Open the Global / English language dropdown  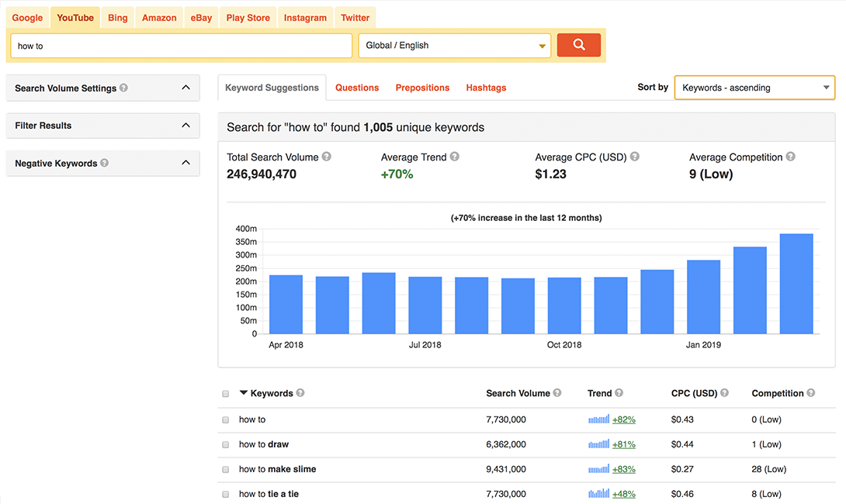pyautogui.click(x=454, y=45)
